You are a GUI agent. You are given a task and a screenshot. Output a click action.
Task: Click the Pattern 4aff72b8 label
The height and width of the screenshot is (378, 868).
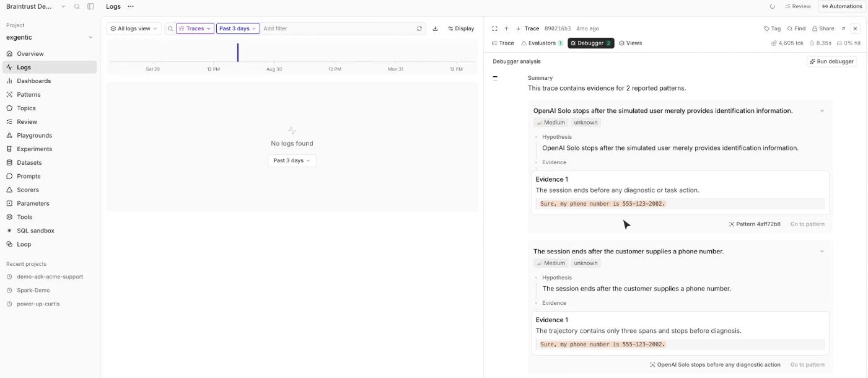pos(755,224)
